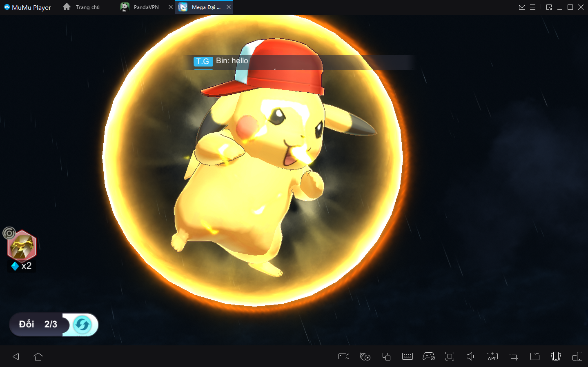Switch to the PandaVPN tab
This screenshot has width=588, height=367.
coord(146,7)
